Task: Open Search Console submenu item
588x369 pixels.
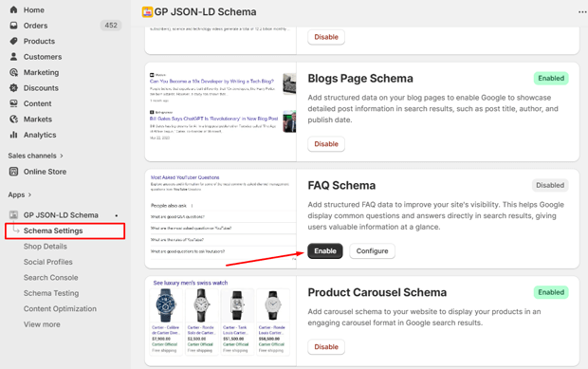Action: [51, 278]
